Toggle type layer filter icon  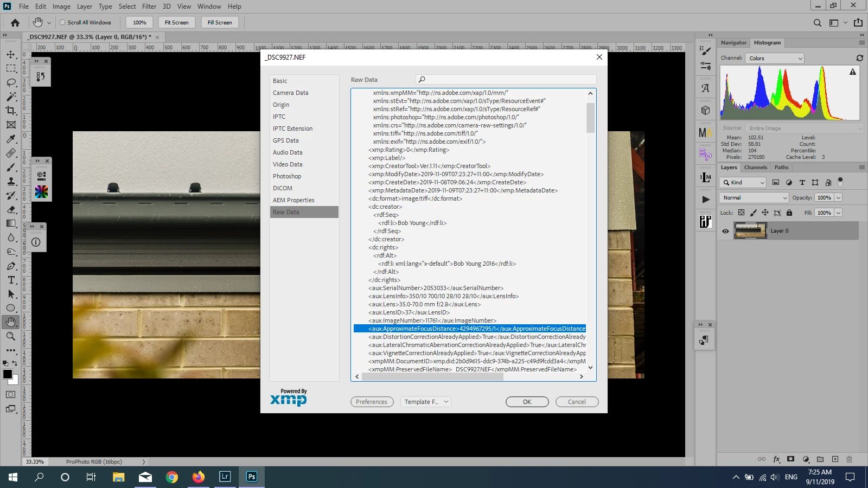click(802, 182)
